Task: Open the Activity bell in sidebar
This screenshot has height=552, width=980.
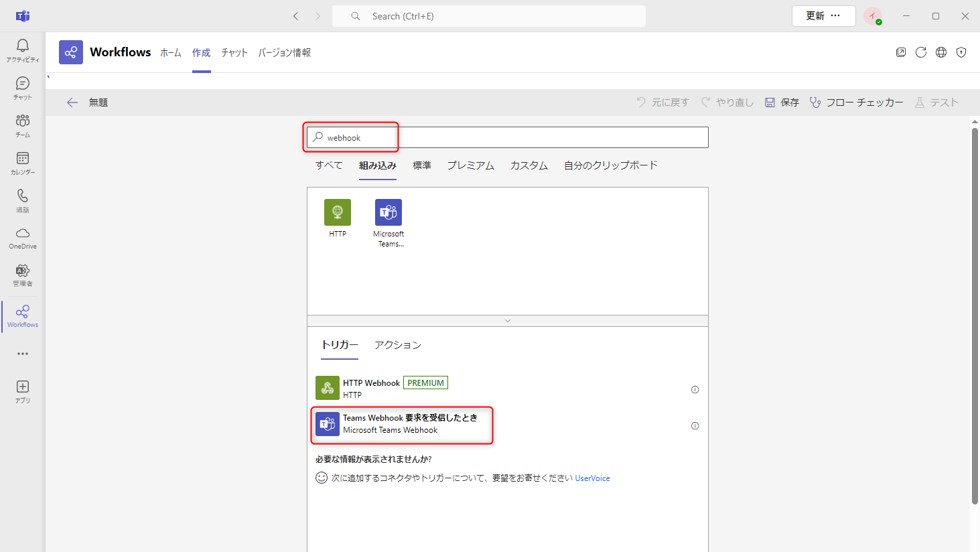Action: click(23, 50)
